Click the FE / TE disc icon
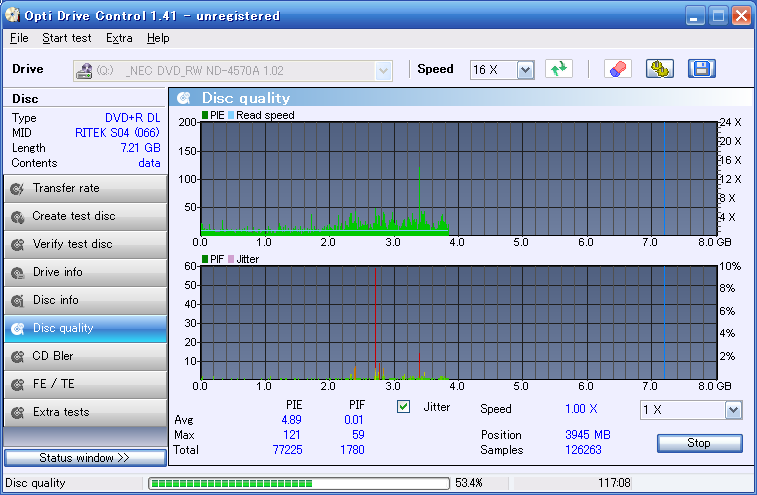This screenshot has height=495, width=757. [x=17, y=385]
